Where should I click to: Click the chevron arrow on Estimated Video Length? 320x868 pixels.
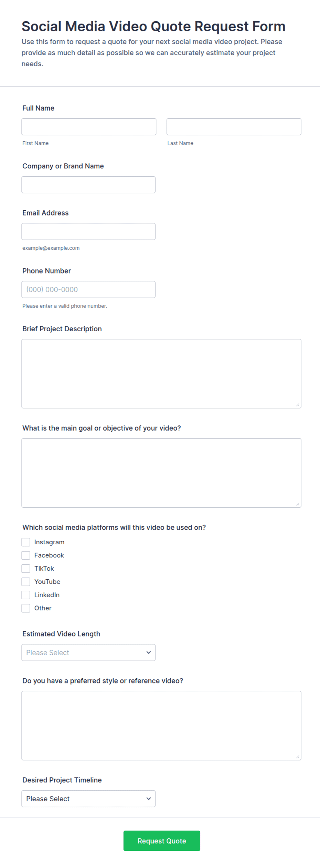pyautogui.click(x=149, y=653)
